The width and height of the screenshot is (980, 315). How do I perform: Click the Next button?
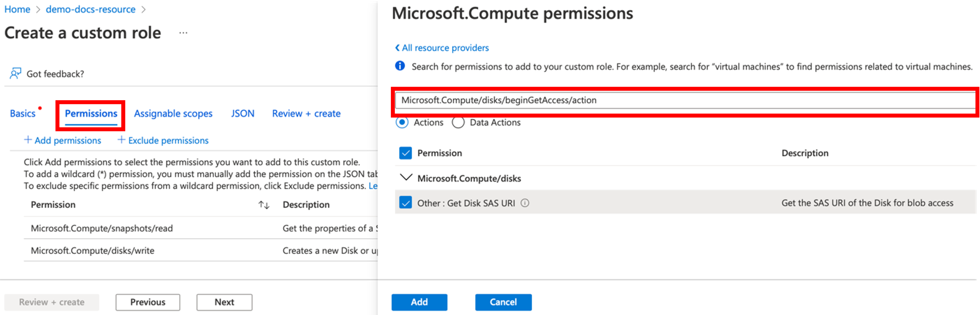pos(224,302)
